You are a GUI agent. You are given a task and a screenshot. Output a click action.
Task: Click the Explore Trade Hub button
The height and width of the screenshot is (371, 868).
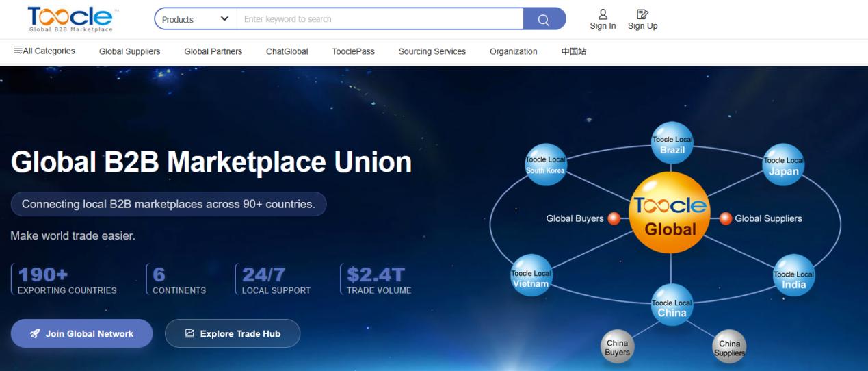(x=233, y=333)
